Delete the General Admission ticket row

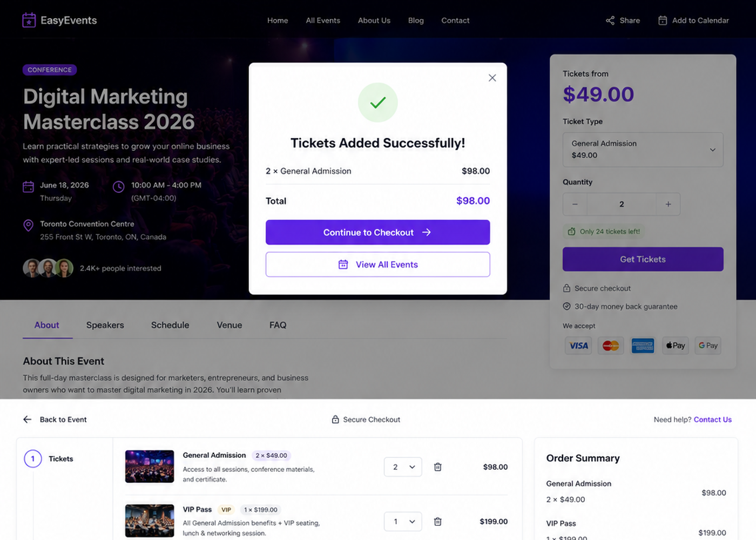point(437,467)
